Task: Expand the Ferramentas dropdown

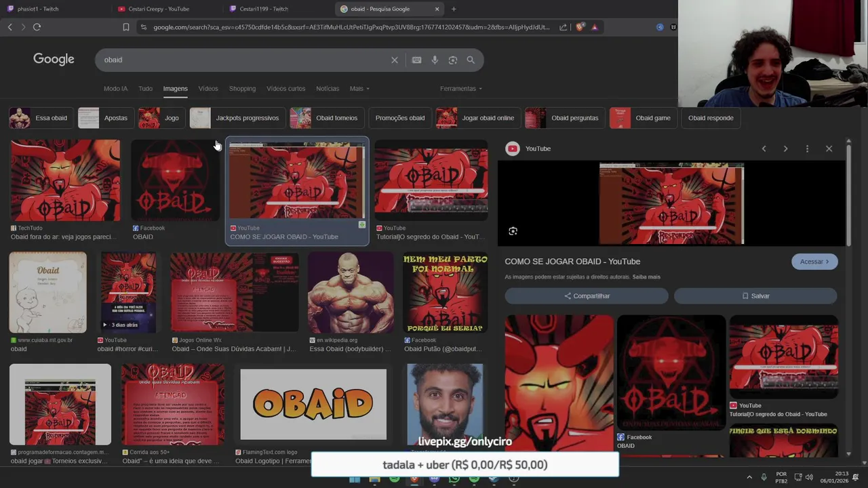Action: tap(461, 89)
